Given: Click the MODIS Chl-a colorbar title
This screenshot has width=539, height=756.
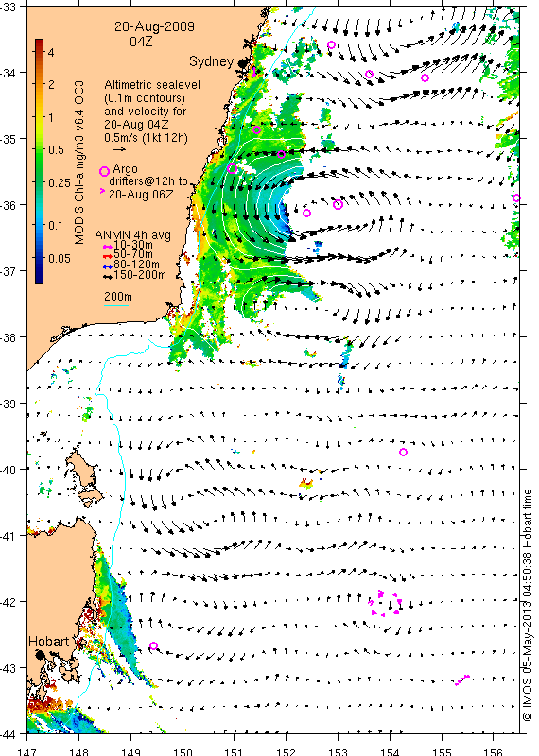Looking at the screenshot, I should [79, 163].
